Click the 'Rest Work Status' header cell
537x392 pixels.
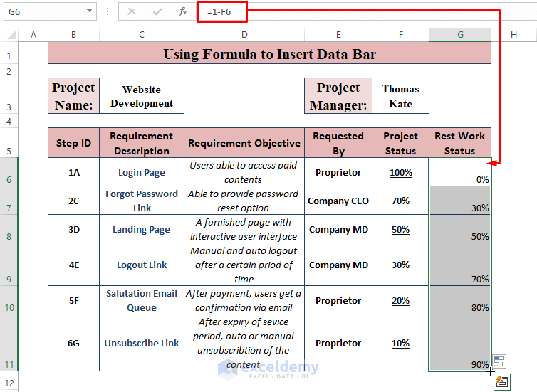(460, 142)
